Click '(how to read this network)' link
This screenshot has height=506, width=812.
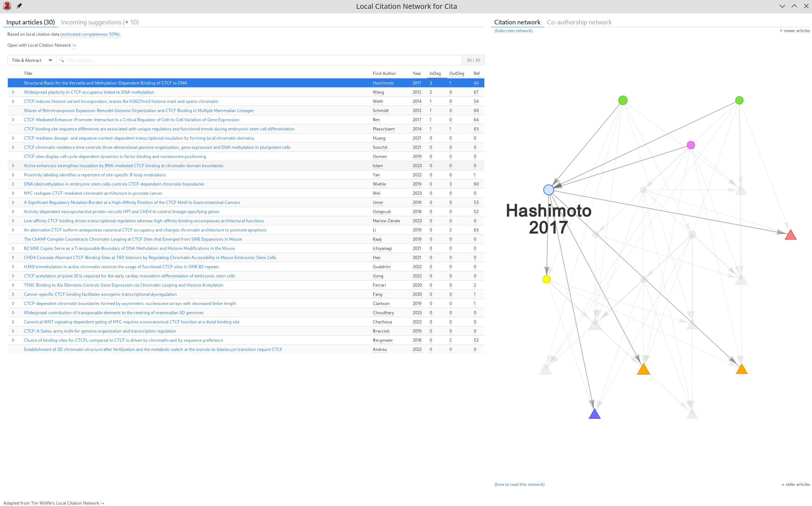[519, 484]
